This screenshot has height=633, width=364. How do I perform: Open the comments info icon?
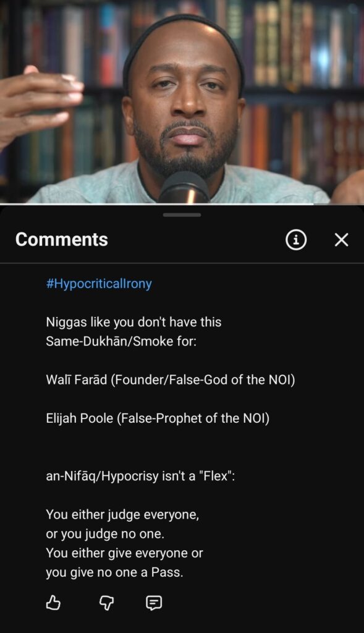pyautogui.click(x=296, y=240)
